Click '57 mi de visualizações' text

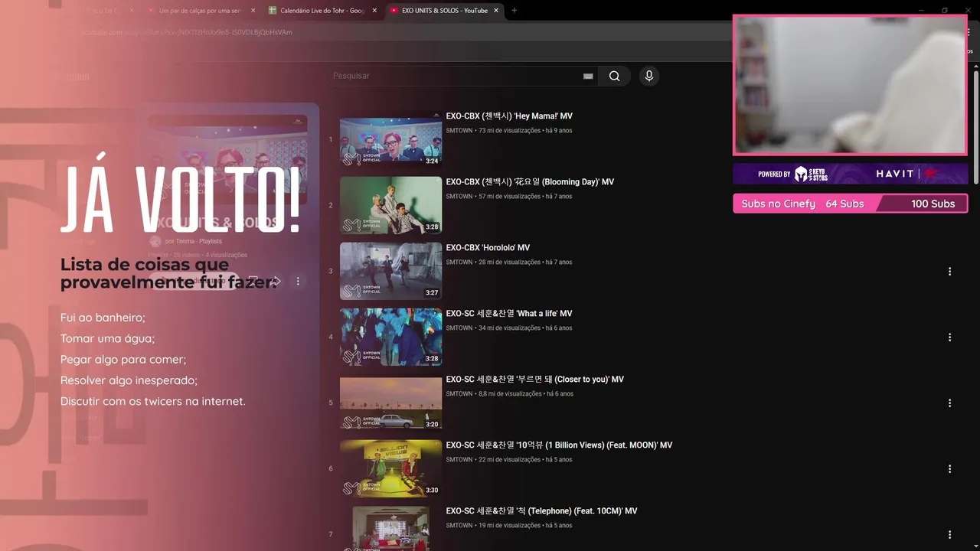pos(509,197)
